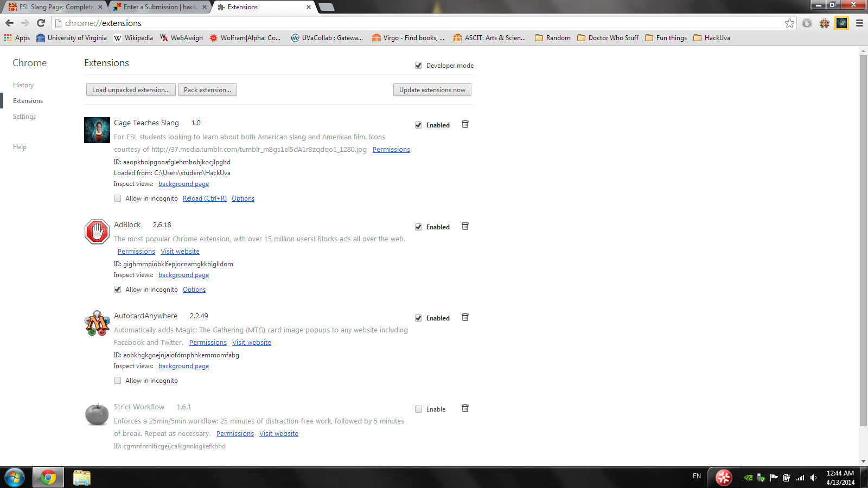Inspect AdBlock background page link

183,275
